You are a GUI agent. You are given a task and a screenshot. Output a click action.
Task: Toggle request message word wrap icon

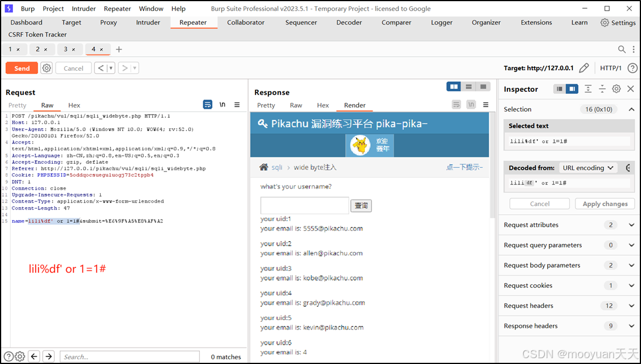click(207, 105)
